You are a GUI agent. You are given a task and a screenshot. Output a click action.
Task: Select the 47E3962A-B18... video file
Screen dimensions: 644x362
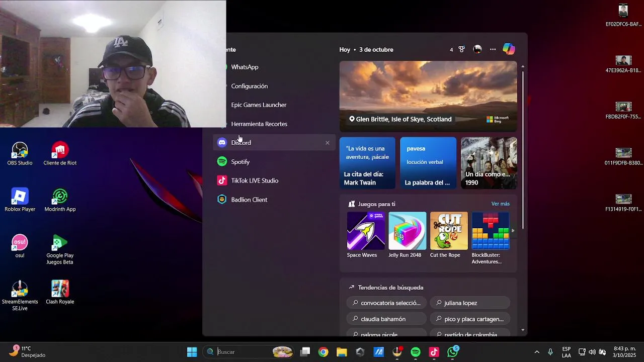pos(623,64)
